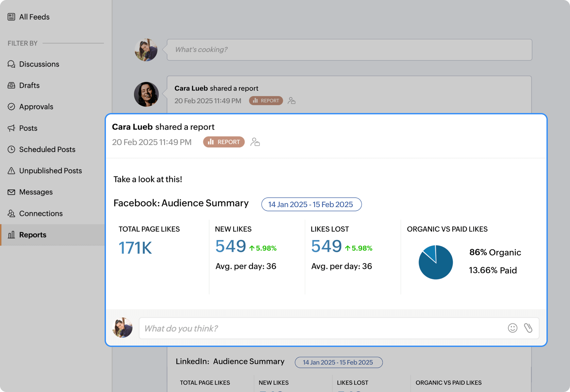Screen dimensions: 570x392
Task: Select the Reports bar chart icon
Action: click(11, 235)
